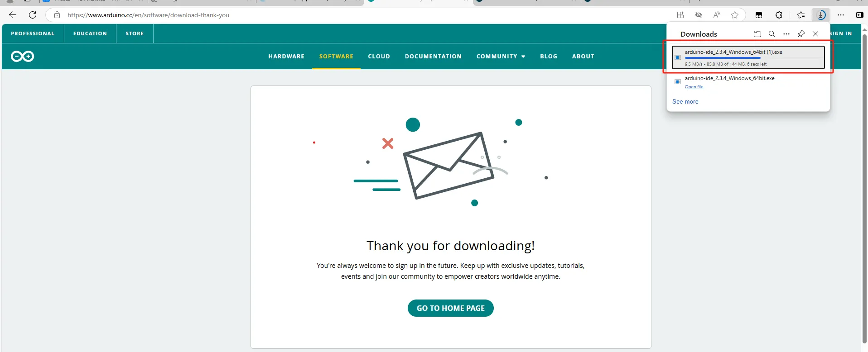Viewport: 868px width, 352px height.
Task: Open the PROFESSIONAL section
Action: (x=33, y=33)
